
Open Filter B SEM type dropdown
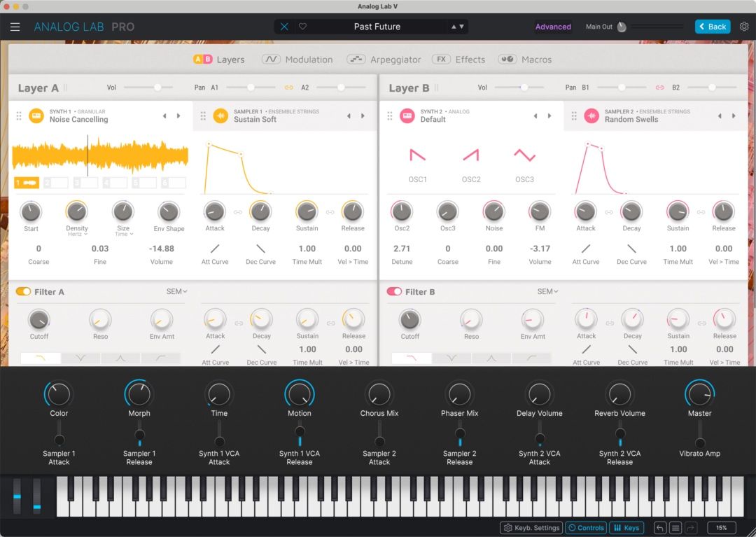[547, 292]
